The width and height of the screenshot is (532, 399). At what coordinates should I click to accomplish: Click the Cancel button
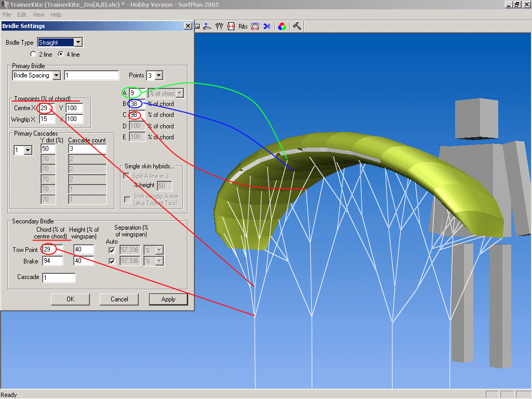119,299
